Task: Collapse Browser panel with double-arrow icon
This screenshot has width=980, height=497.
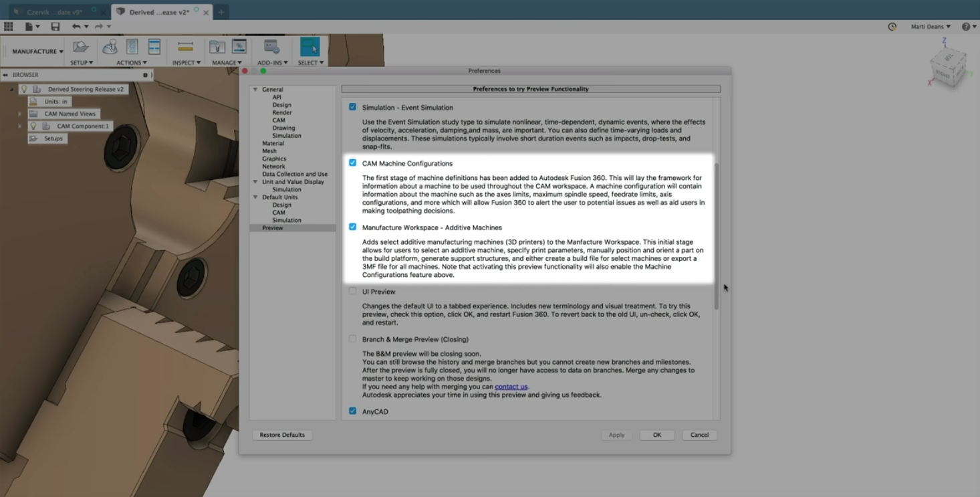Action: coord(5,75)
